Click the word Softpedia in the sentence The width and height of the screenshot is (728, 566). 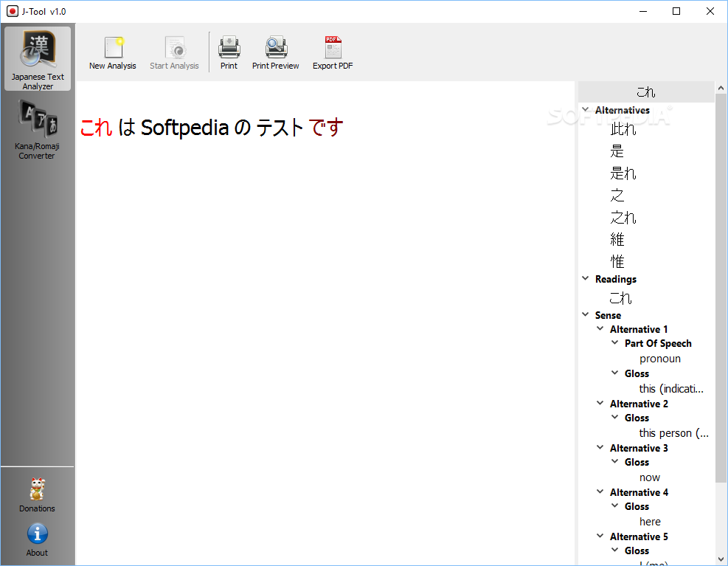click(x=185, y=128)
